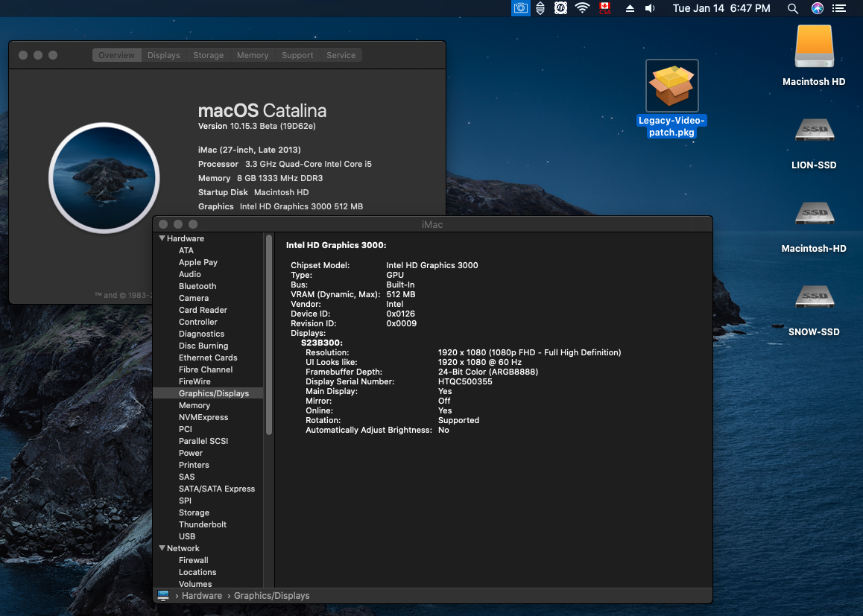Viewport: 863px width, 616px height.
Task: Click the round badge menu bar icon
Action: 560,8
